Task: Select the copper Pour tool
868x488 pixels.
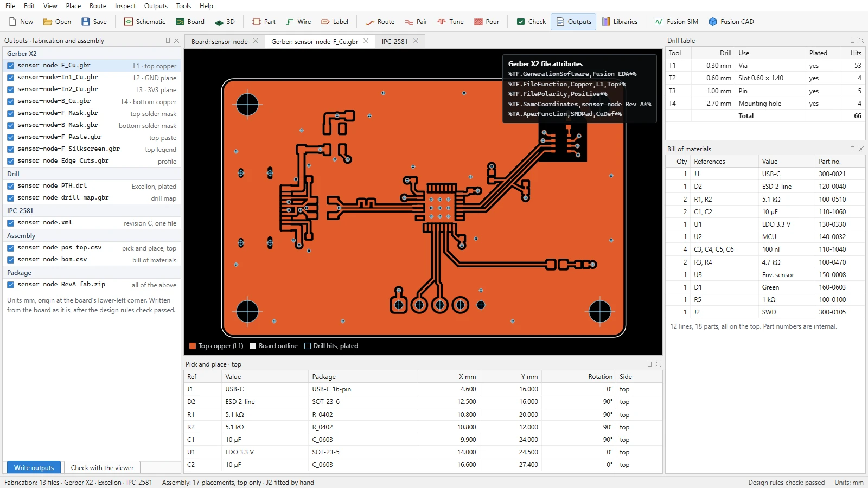Action: [x=487, y=22]
